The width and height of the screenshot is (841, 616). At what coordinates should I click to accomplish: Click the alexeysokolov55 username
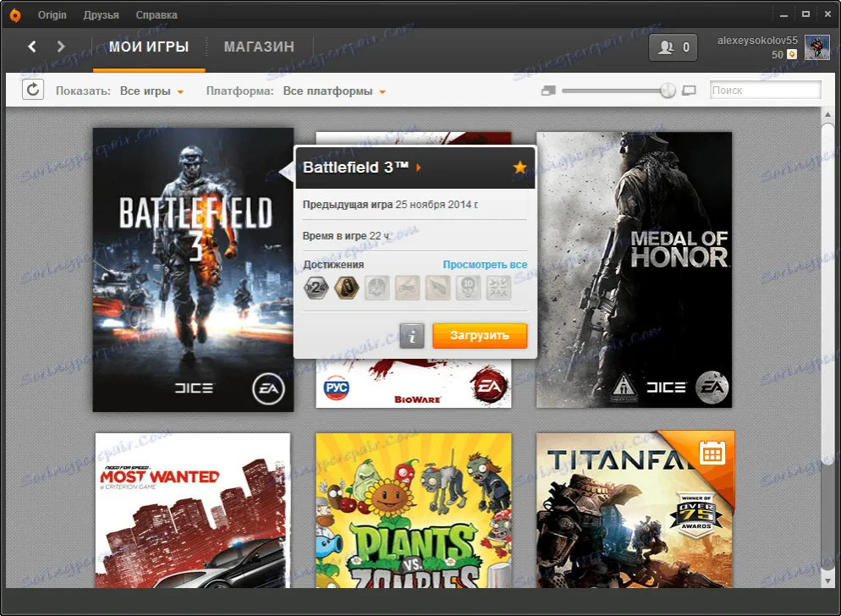[757, 41]
